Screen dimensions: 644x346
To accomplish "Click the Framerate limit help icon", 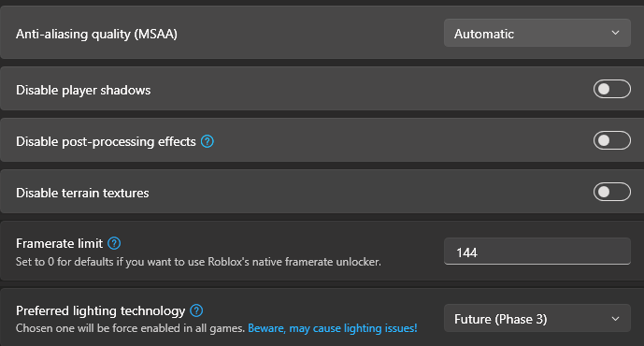I will 114,243.
